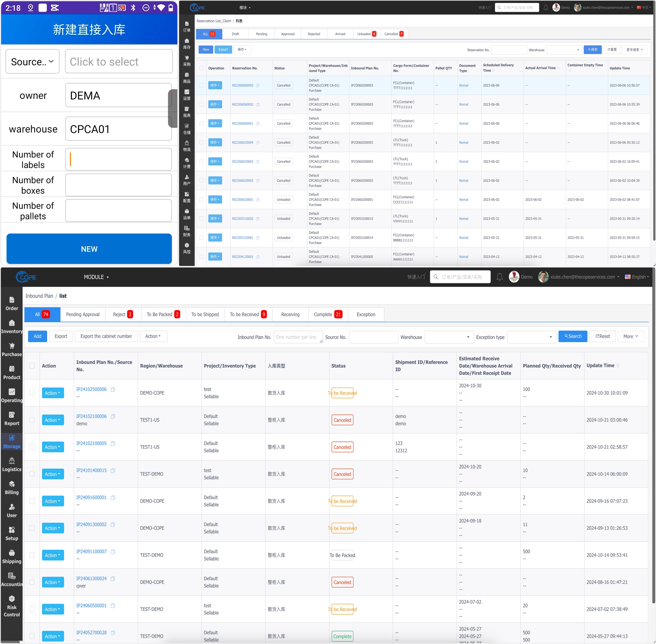Open Risk Control sidebar icon
Image resolution: width=656 pixels, height=644 pixels.
coord(12,599)
